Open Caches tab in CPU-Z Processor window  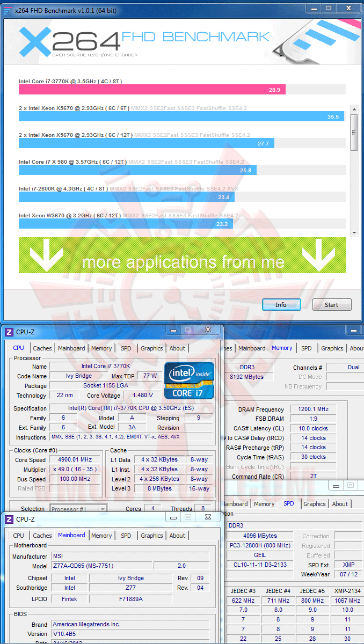click(x=42, y=348)
